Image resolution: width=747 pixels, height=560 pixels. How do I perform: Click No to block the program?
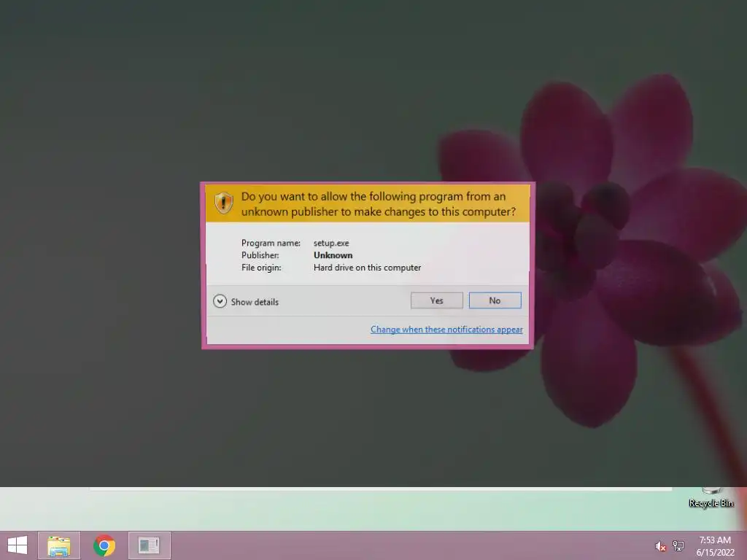[495, 300]
